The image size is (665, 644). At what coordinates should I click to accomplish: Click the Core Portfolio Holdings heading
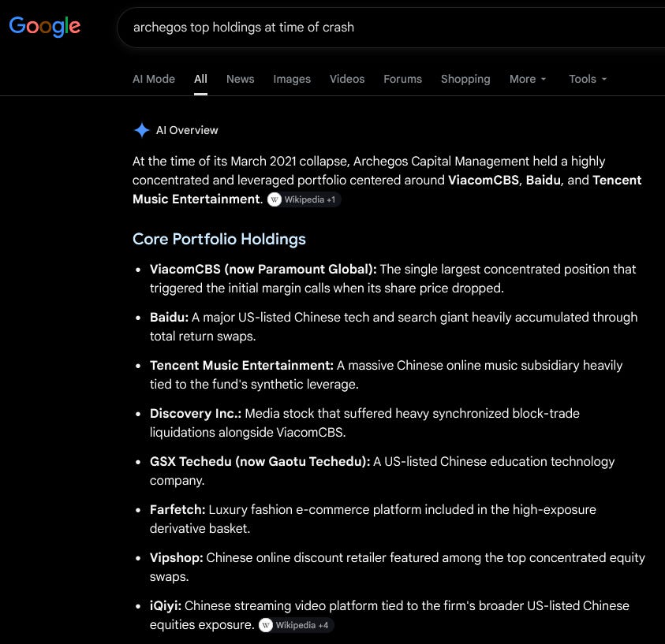[x=219, y=239]
